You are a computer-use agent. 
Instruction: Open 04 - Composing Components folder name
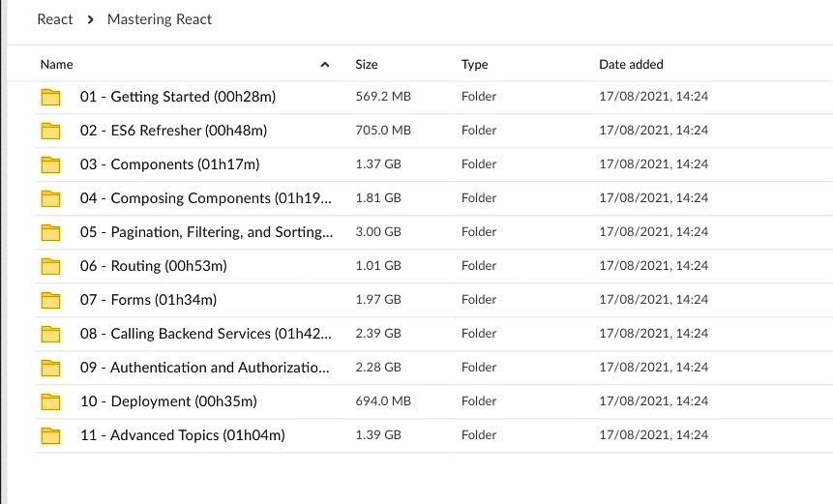206,198
